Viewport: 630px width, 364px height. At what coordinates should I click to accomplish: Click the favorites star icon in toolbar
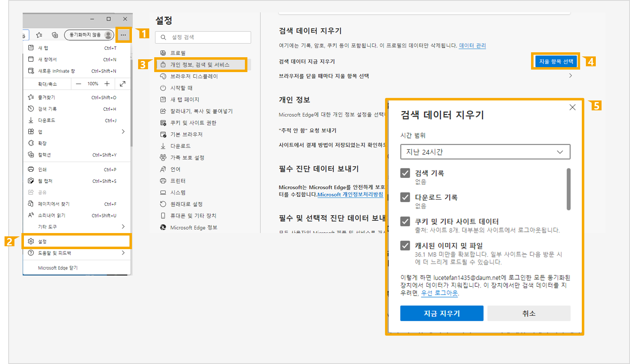coord(39,35)
